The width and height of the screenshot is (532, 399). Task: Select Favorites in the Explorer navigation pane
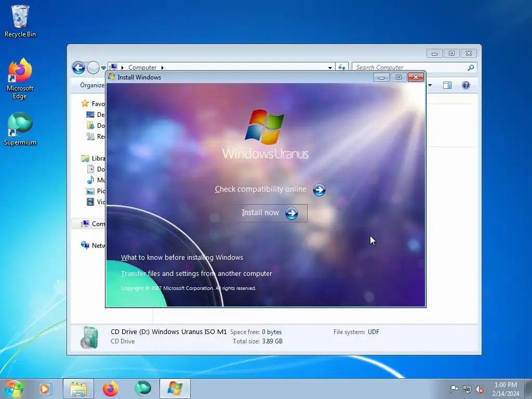pos(93,103)
